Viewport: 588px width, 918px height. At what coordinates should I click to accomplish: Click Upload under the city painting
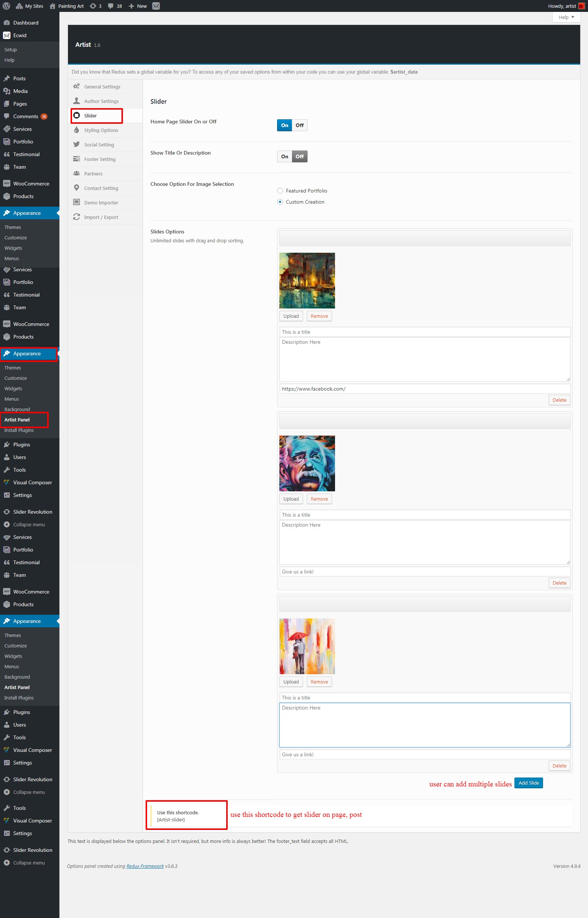tap(291, 316)
